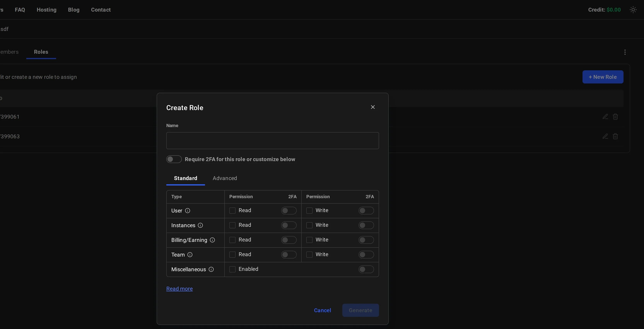
Task: Delete the role in row 399061
Action: [x=615, y=116]
